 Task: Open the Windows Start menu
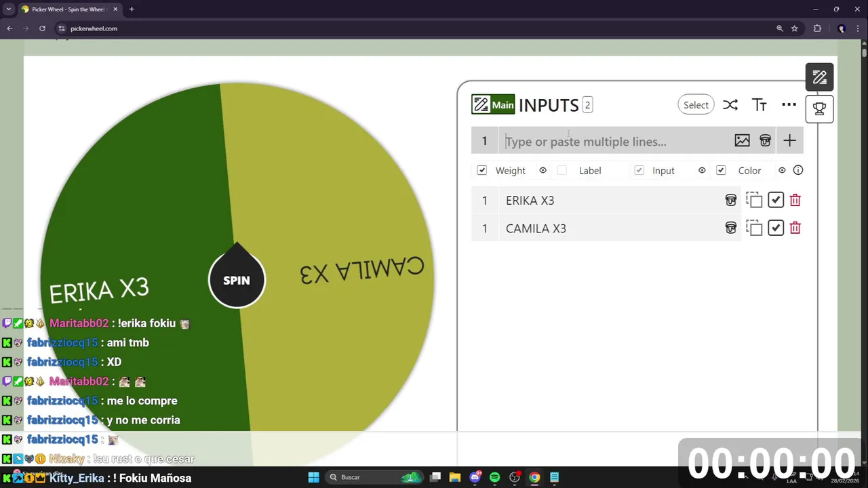[313, 477]
